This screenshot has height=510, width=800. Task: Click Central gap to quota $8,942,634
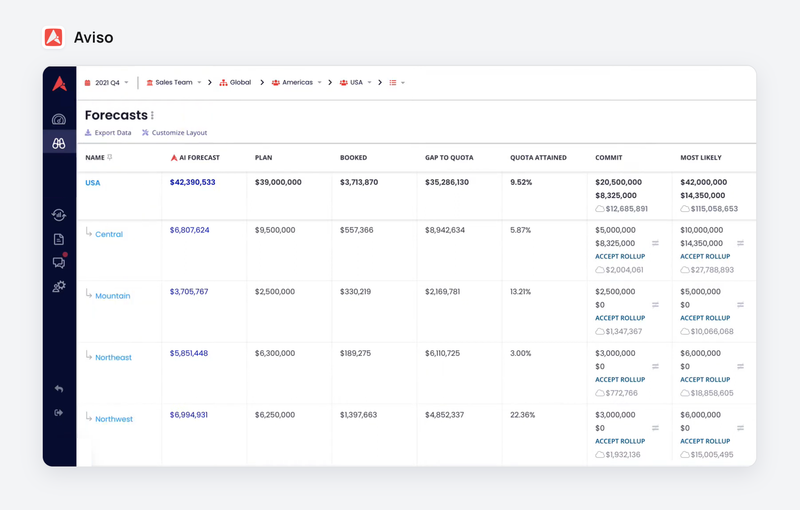tap(445, 230)
